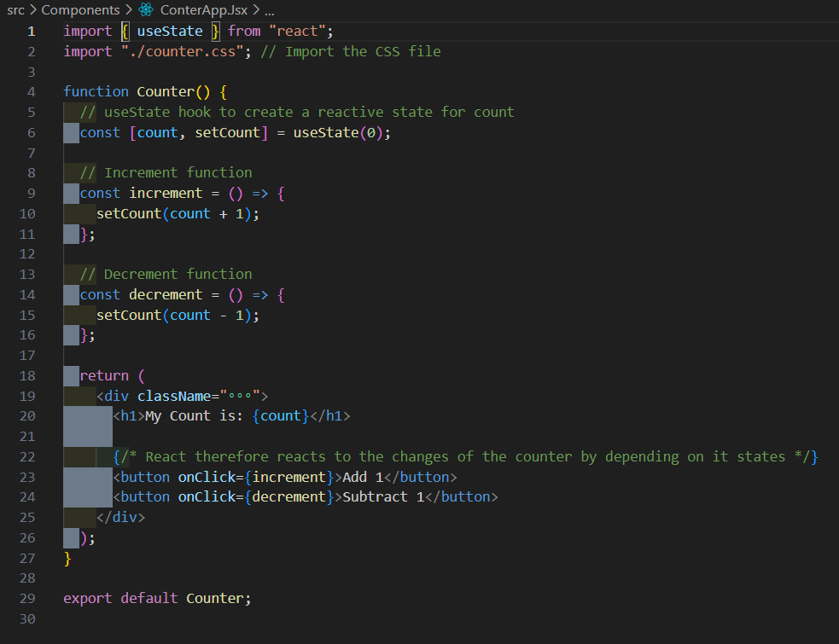
Task: Click the "};" closing decrement on line 16
Action: (x=88, y=335)
